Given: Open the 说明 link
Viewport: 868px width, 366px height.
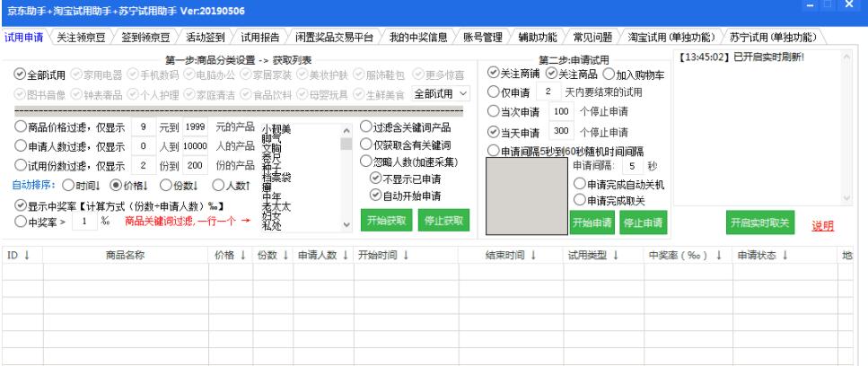Looking at the screenshot, I should [x=822, y=225].
